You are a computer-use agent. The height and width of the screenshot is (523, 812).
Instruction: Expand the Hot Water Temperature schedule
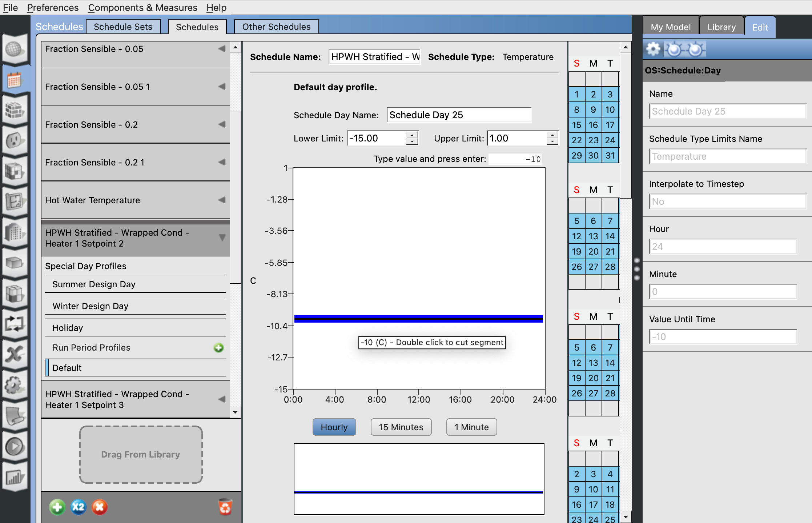point(222,200)
